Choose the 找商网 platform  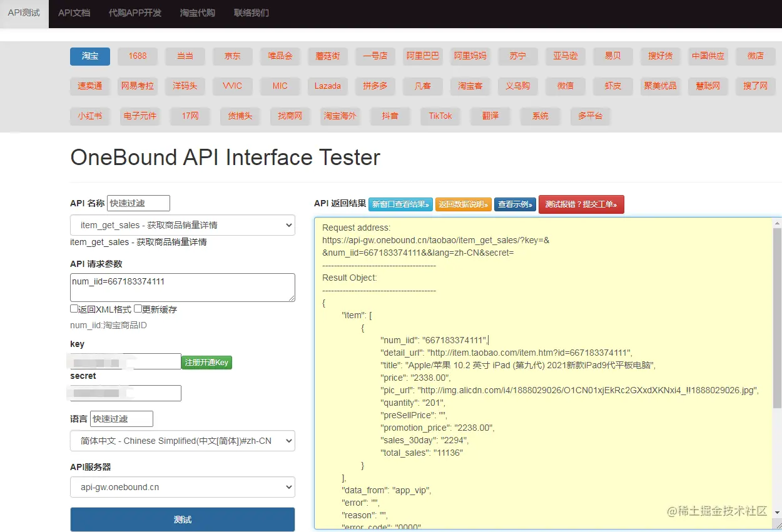(x=290, y=116)
